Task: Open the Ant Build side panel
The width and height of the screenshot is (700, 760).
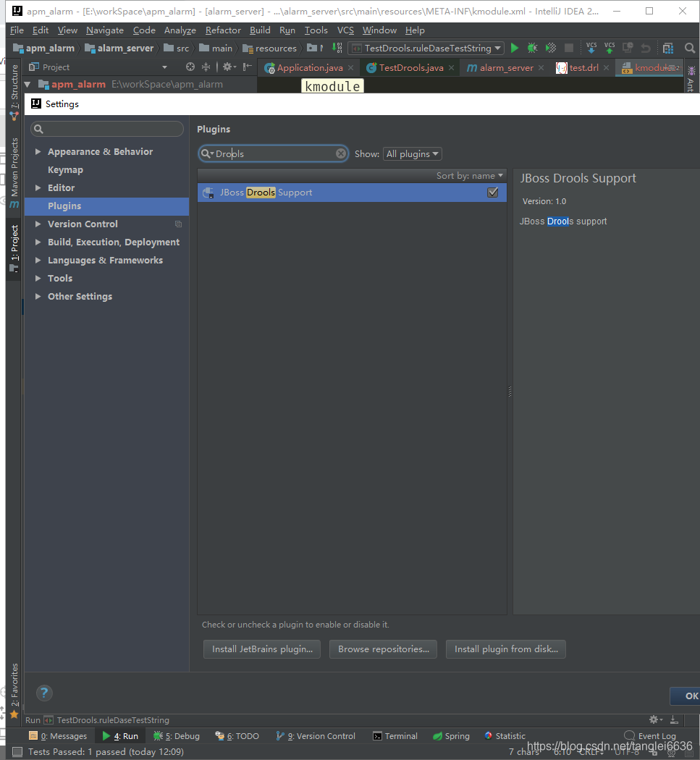Action: pyautogui.click(x=691, y=80)
